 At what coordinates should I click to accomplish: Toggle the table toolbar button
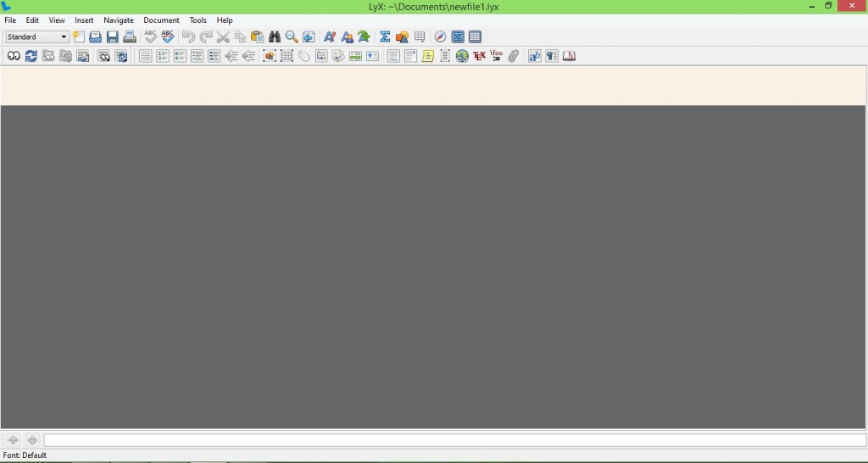click(x=475, y=37)
